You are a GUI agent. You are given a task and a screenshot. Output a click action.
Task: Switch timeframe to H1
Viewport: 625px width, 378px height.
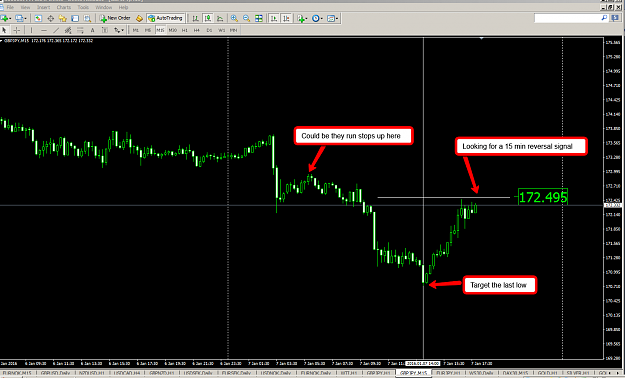coord(185,30)
